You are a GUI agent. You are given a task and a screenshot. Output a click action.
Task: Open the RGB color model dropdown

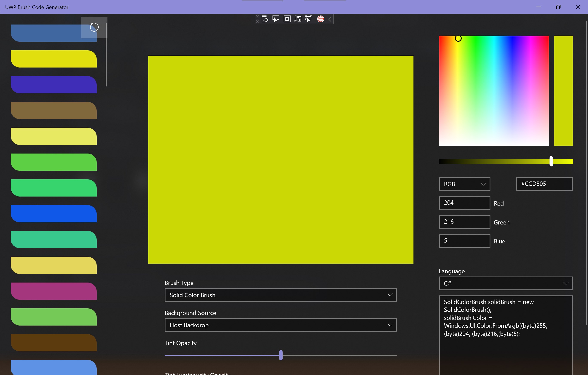pos(464,184)
